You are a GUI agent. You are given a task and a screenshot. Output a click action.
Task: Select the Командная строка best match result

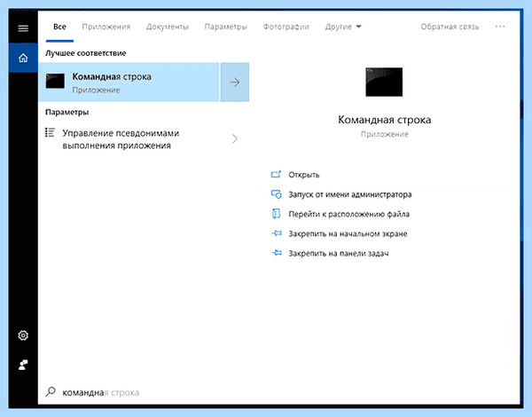pyautogui.click(x=129, y=83)
